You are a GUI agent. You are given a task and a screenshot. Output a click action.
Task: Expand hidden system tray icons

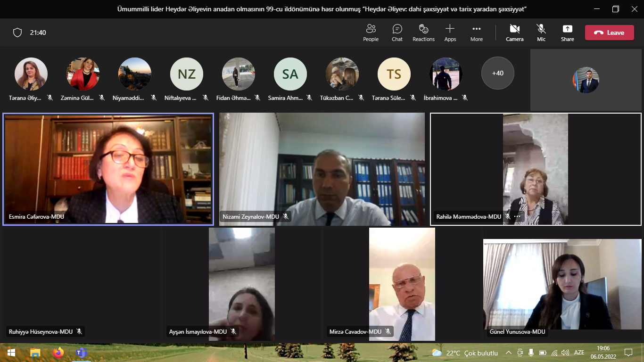coord(508,353)
